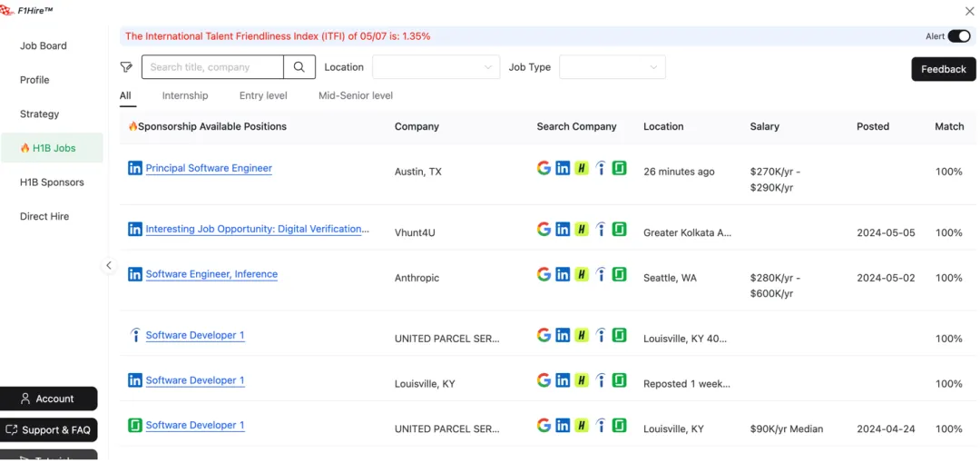The height and width of the screenshot is (463, 980).
Task: Click Indeed icon in the Vhunt4U row
Action: [601, 229]
